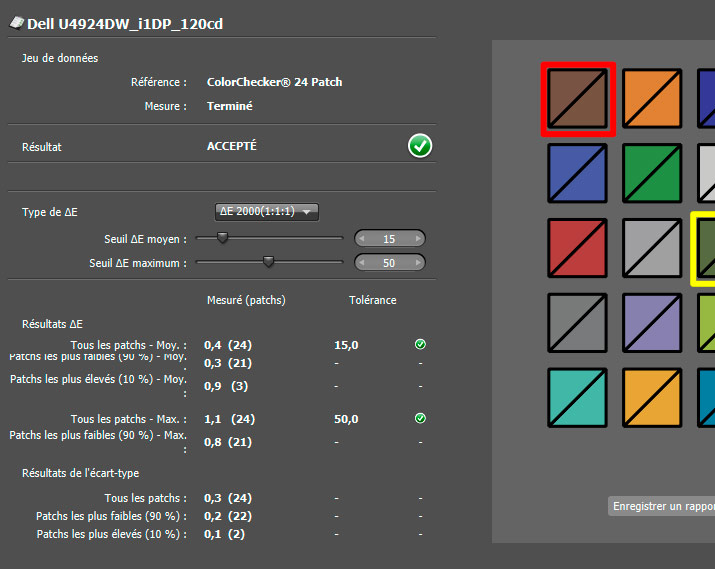
Task: Click green check beside tolerance 50,0
Action: (420, 418)
